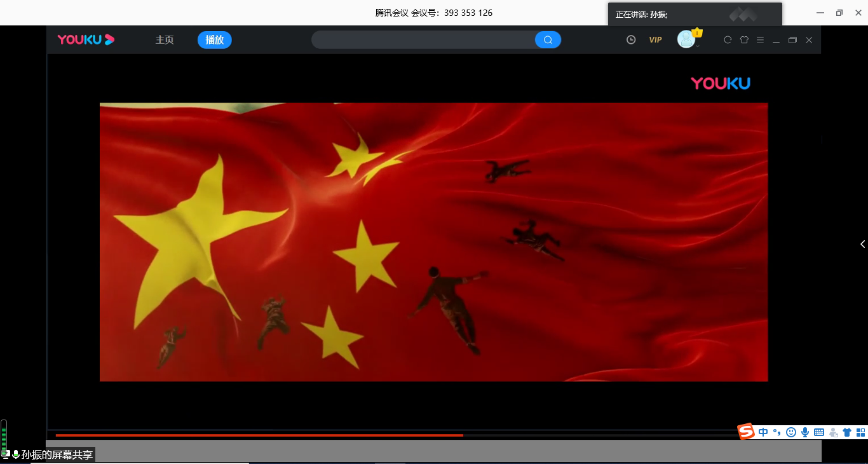Minimize the Tencent Meeting window
This screenshot has width=868, height=464.
[x=821, y=13]
